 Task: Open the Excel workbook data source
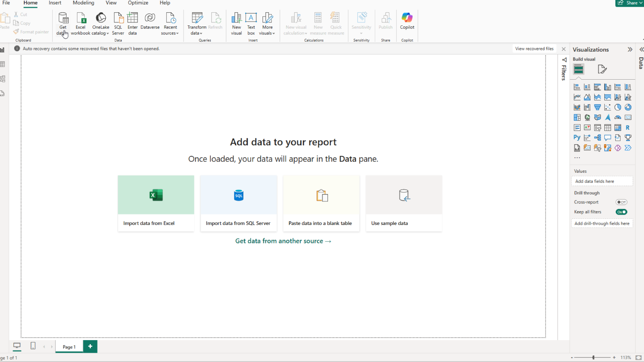tap(81, 24)
